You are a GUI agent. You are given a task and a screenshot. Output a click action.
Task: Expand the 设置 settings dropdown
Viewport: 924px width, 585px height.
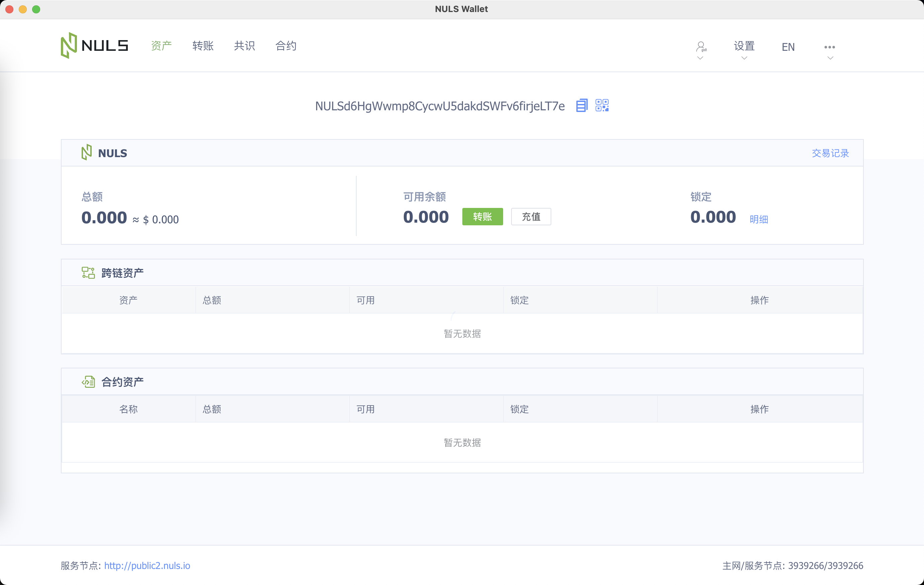[x=744, y=50]
